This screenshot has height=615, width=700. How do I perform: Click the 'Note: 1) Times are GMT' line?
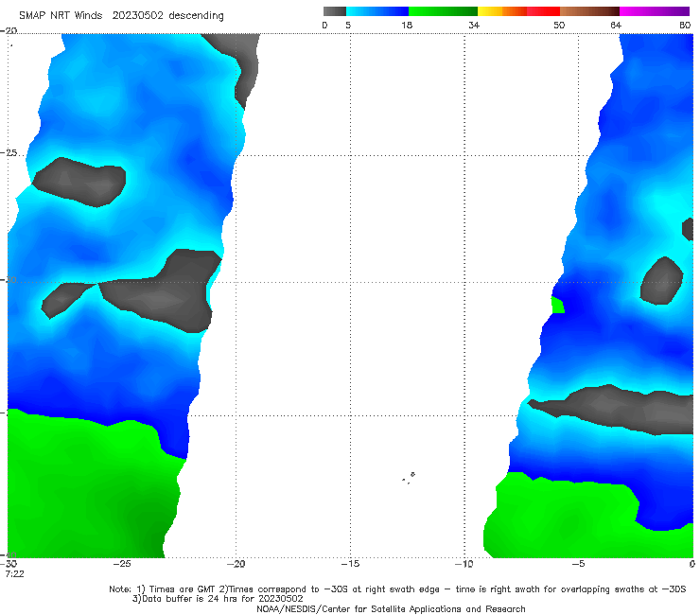click(x=397, y=589)
